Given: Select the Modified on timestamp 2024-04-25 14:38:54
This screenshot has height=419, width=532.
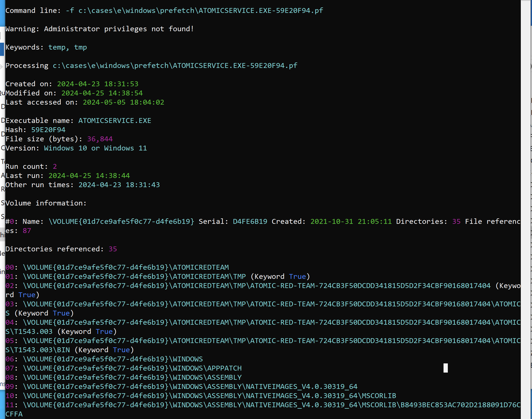Looking at the screenshot, I should click(102, 93).
